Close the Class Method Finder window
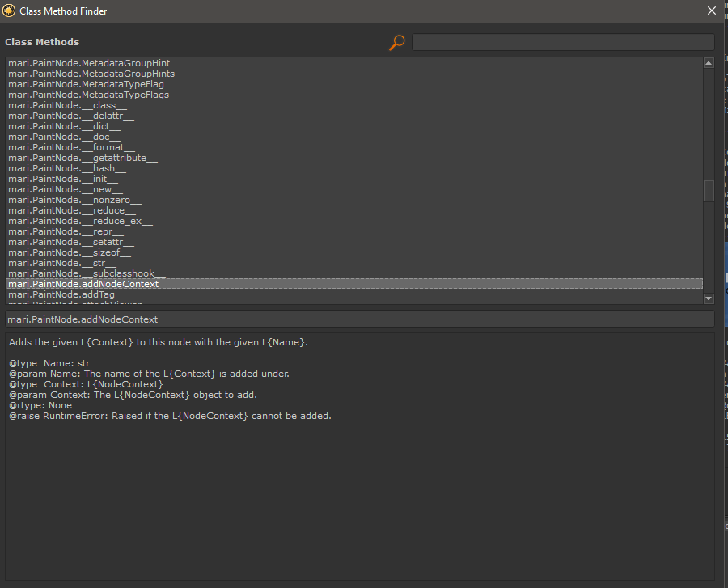The image size is (728, 588). [x=711, y=11]
